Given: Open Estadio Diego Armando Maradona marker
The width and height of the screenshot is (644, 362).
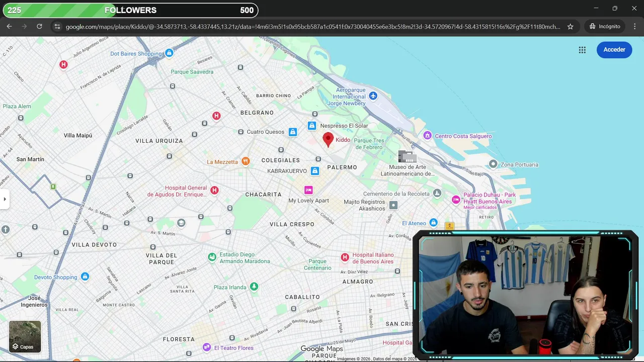Looking at the screenshot, I should [212, 257].
